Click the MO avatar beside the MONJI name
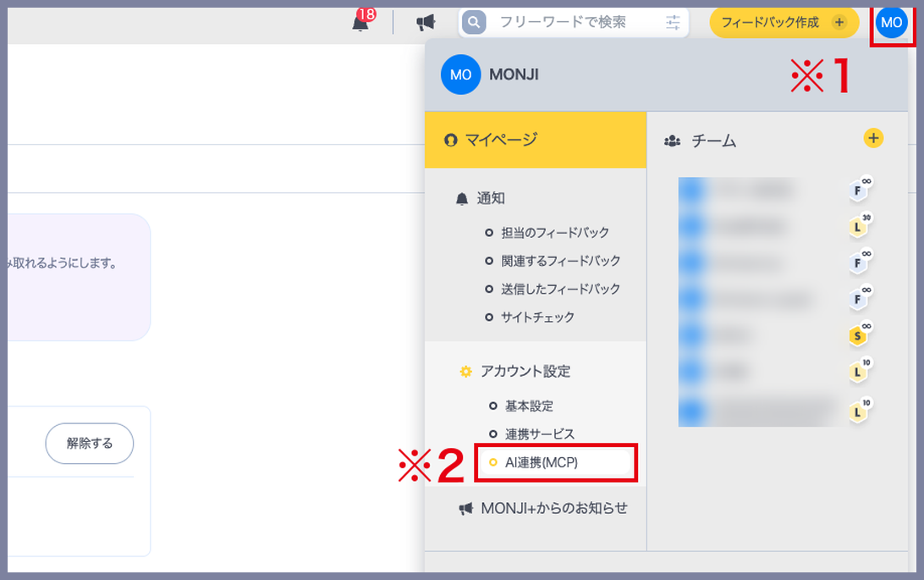This screenshot has height=580, width=924. click(x=461, y=75)
